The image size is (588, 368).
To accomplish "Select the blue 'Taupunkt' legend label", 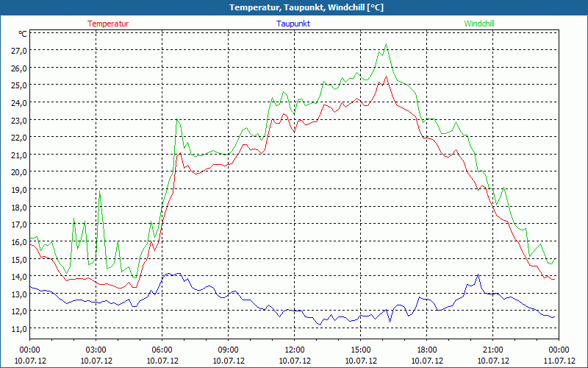I will [x=293, y=24].
